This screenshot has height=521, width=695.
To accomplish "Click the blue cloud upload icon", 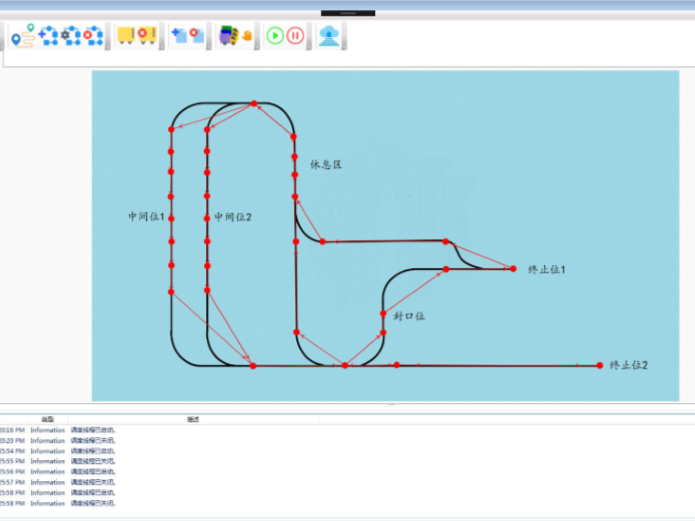I will click(328, 35).
